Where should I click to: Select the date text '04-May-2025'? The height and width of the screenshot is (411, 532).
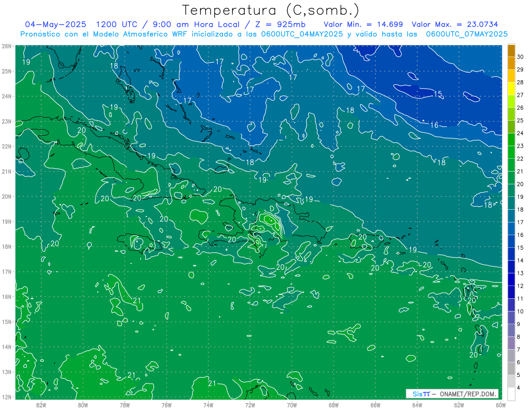[x=55, y=24]
